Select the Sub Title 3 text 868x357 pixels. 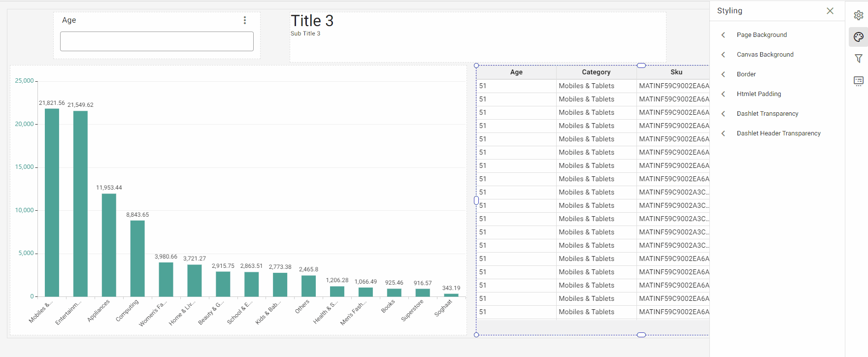coord(305,33)
